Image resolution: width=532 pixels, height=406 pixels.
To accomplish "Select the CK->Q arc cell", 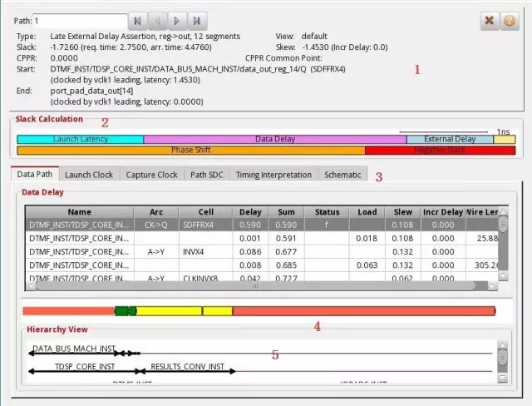I will pos(156,225).
